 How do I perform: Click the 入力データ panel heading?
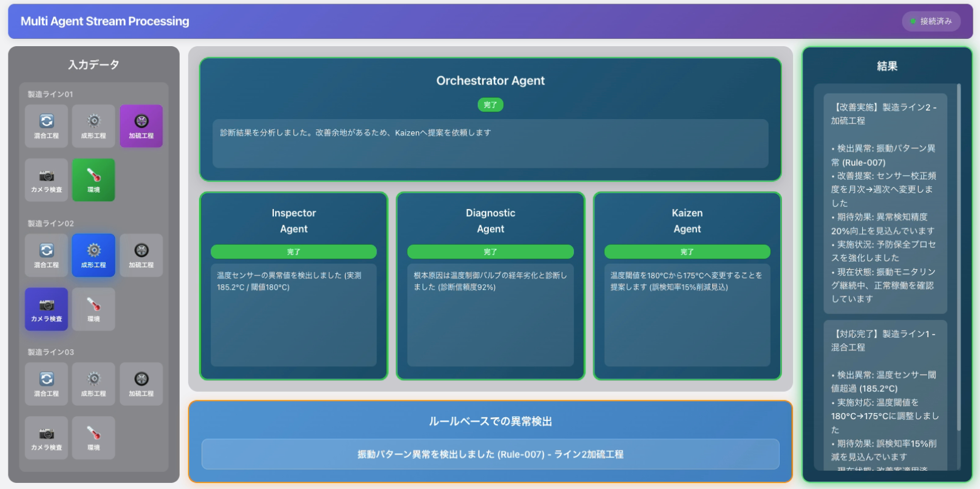tap(94, 64)
